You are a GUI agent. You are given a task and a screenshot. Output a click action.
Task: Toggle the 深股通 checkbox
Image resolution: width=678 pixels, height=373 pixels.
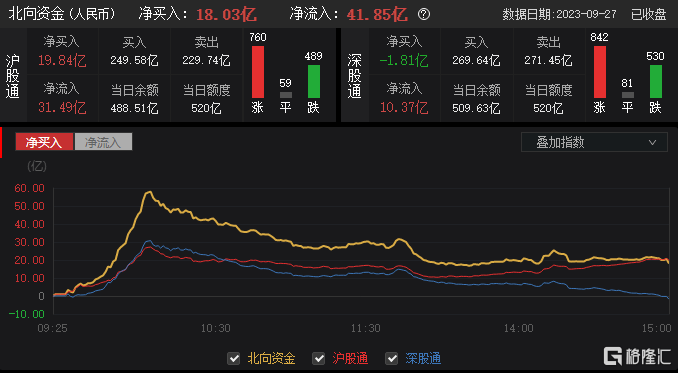click(x=391, y=358)
